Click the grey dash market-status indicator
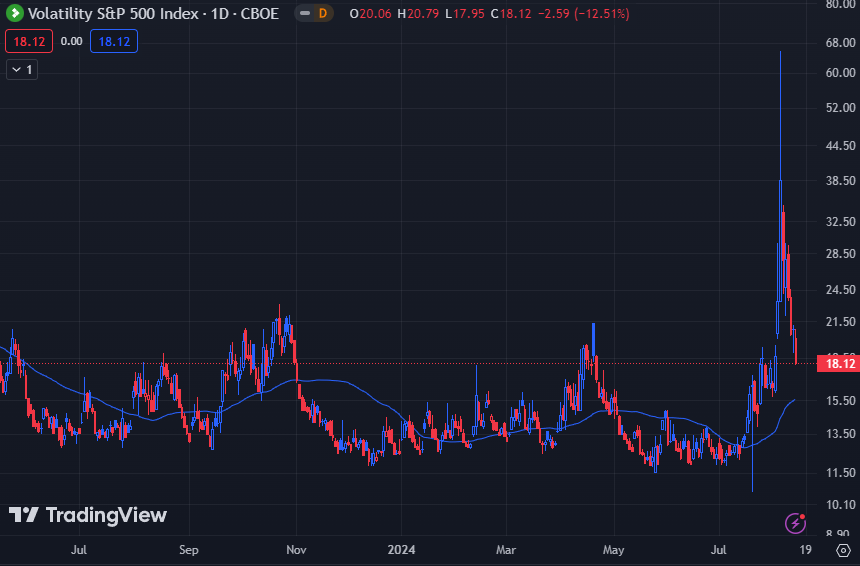Image resolution: width=860 pixels, height=566 pixels. (305, 13)
